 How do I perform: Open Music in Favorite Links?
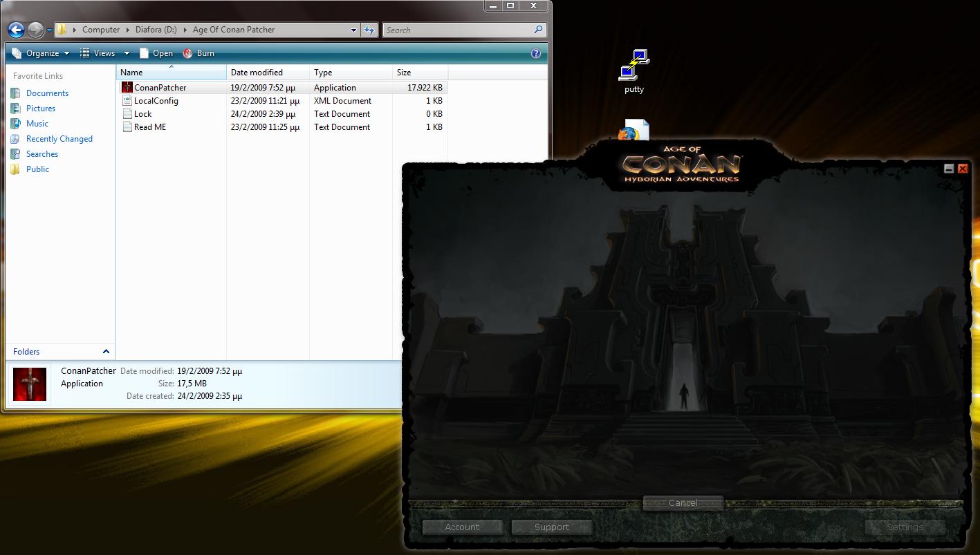(x=37, y=124)
